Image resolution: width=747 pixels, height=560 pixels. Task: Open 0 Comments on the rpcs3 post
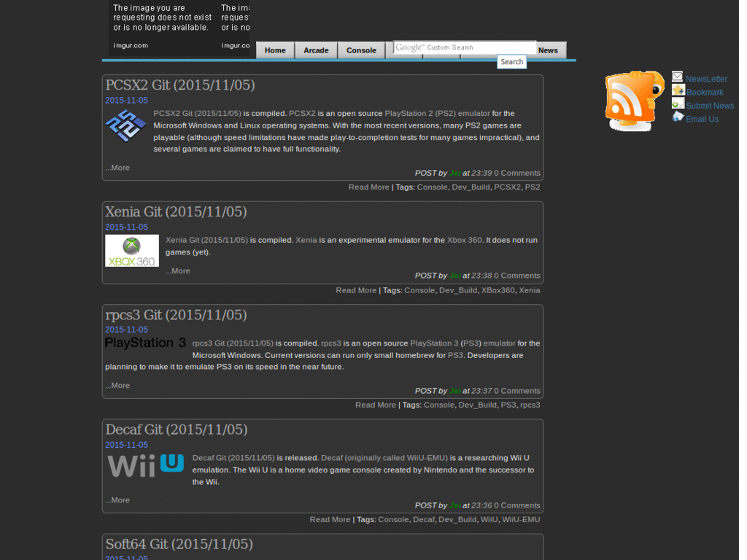coord(517,391)
